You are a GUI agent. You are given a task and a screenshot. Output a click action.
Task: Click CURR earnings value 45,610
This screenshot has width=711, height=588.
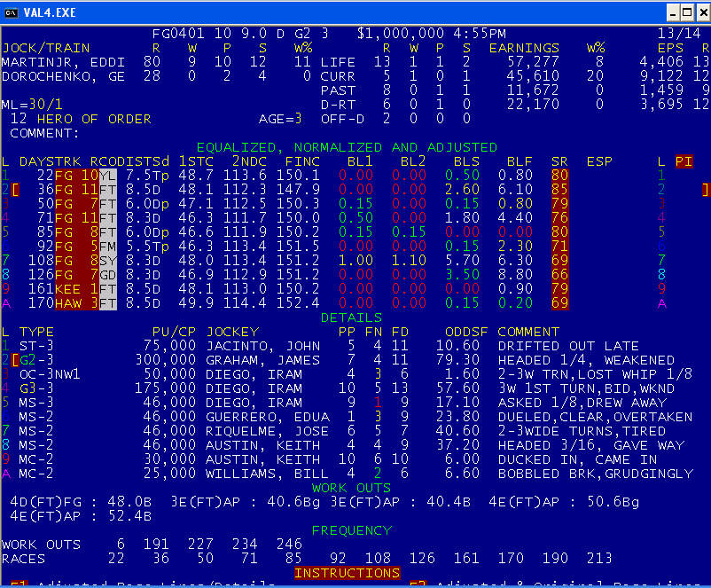point(534,76)
